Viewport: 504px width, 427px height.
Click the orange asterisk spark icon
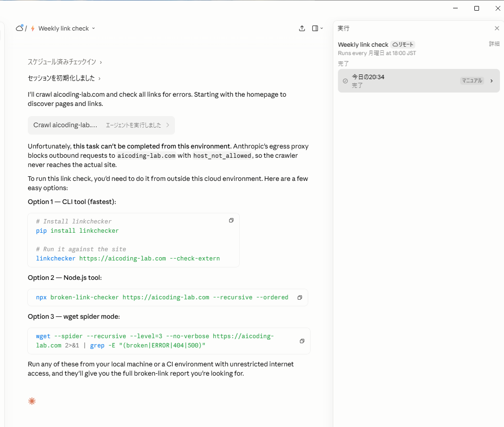(32, 401)
